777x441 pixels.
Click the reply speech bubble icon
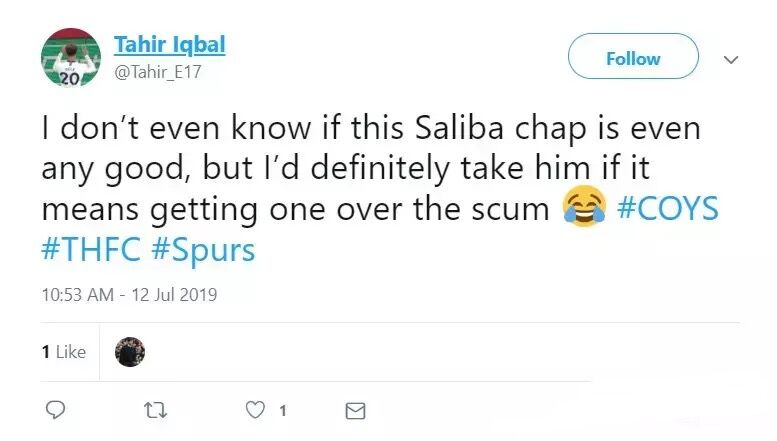[57, 410]
